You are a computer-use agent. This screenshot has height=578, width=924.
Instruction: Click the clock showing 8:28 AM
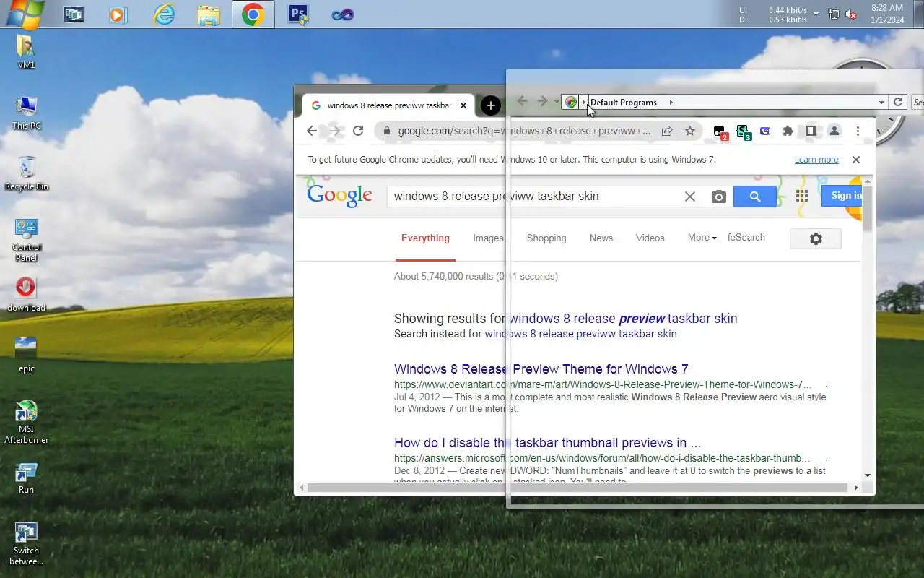[x=887, y=14]
